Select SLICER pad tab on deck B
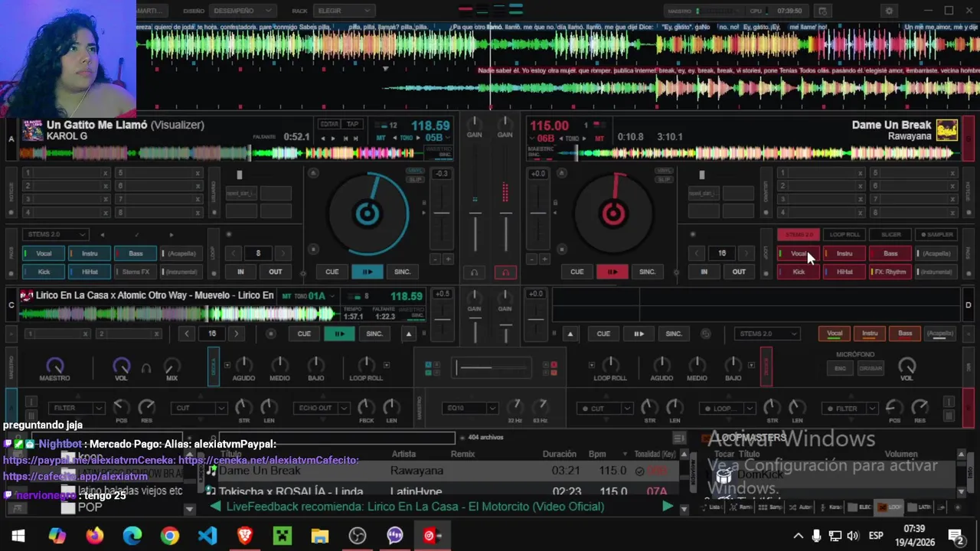 [890, 234]
